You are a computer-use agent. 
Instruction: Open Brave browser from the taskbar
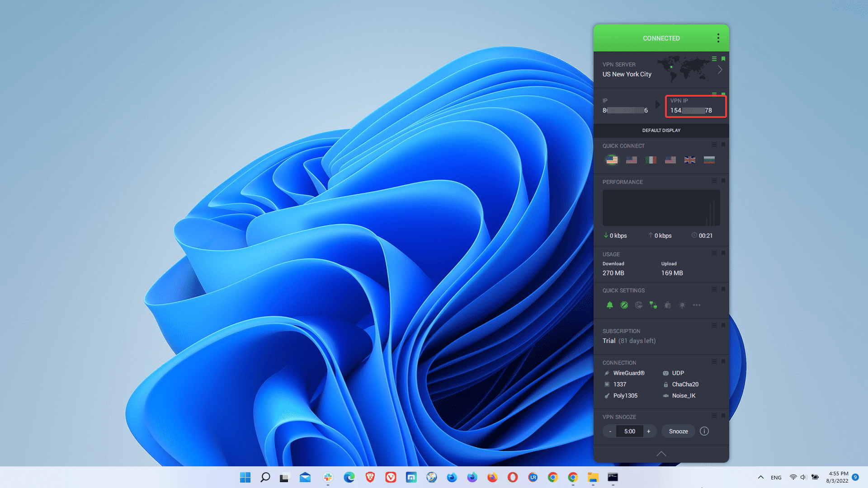pyautogui.click(x=370, y=477)
